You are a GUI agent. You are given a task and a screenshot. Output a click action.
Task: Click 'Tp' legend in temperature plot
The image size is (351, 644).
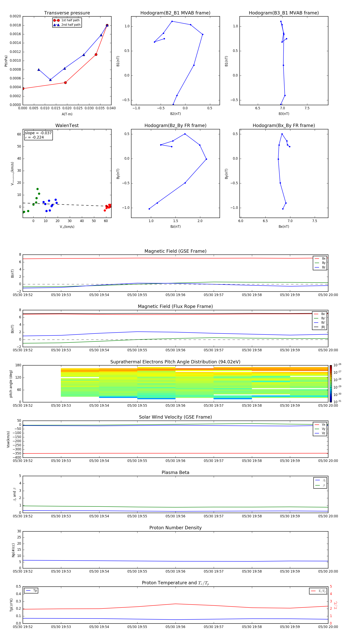coord(31,591)
